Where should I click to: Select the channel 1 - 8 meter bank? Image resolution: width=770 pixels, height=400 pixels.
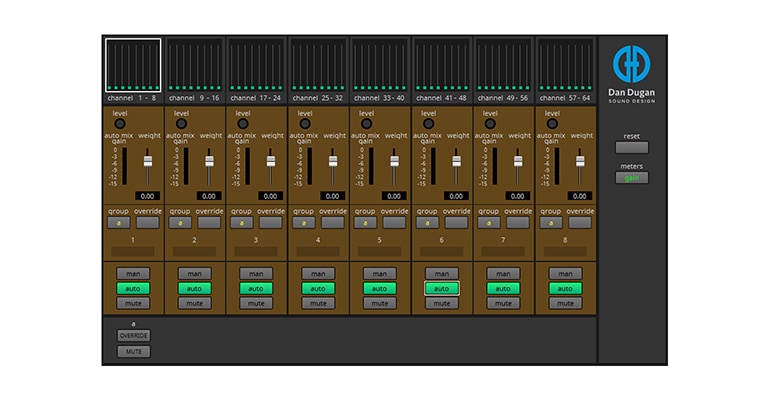click(133, 66)
